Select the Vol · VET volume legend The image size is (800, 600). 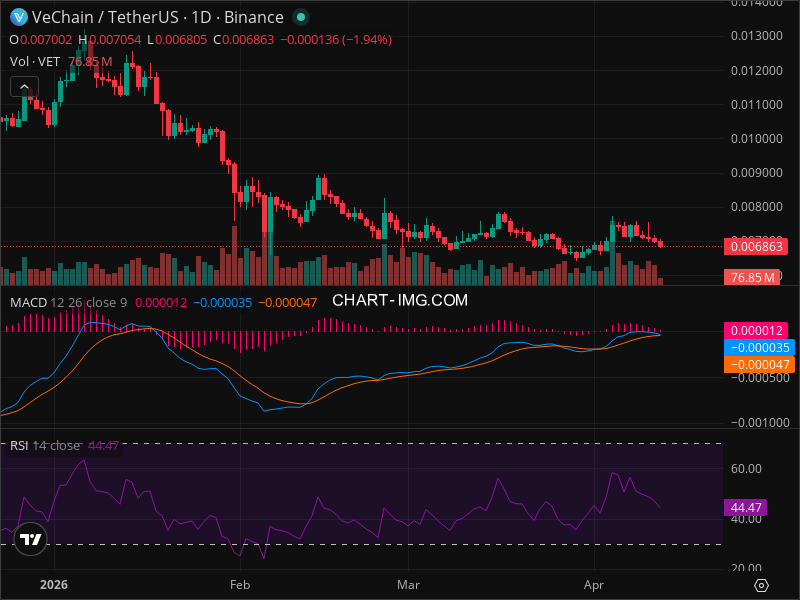point(35,62)
